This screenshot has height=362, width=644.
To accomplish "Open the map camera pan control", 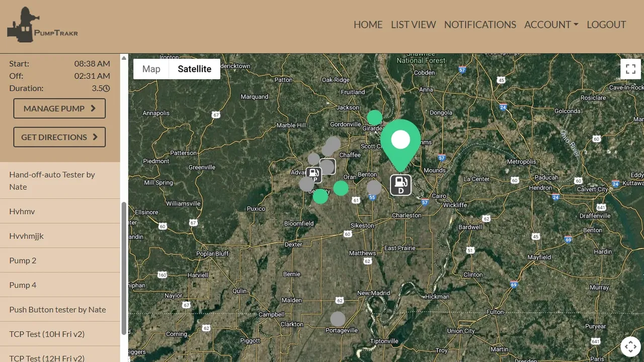I will point(630,346).
